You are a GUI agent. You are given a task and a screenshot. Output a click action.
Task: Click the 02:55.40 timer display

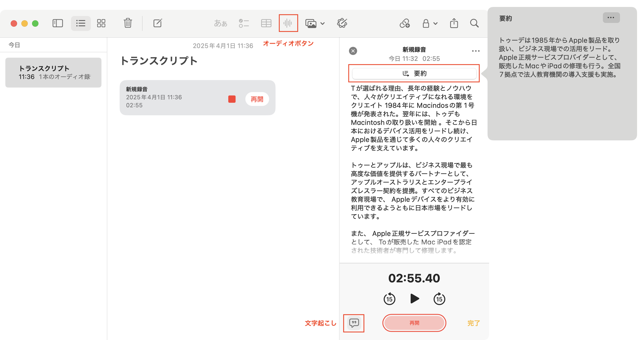[x=414, y=278]
